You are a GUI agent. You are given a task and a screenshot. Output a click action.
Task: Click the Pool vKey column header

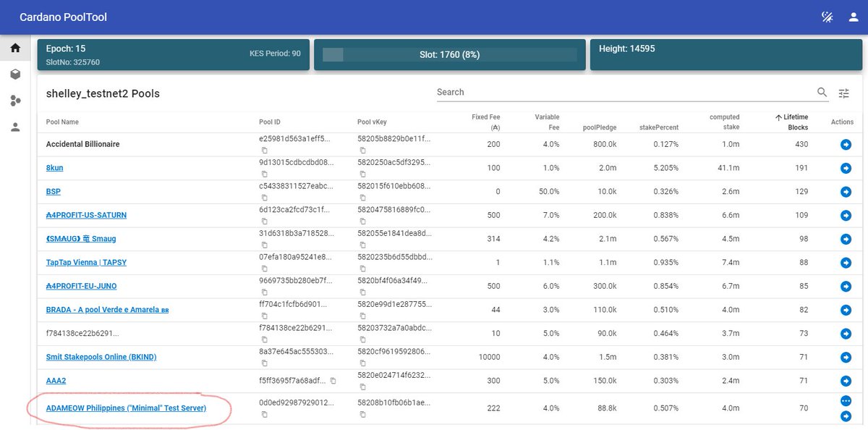coord(372,122)
